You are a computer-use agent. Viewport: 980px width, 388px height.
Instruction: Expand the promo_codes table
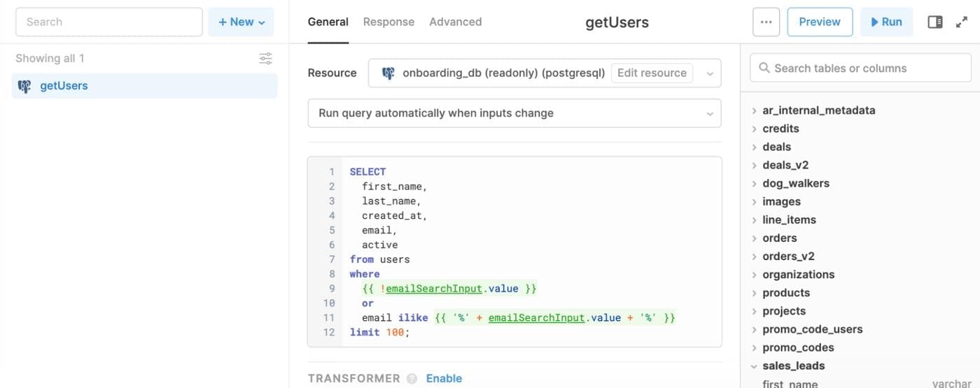coord(754,347)
